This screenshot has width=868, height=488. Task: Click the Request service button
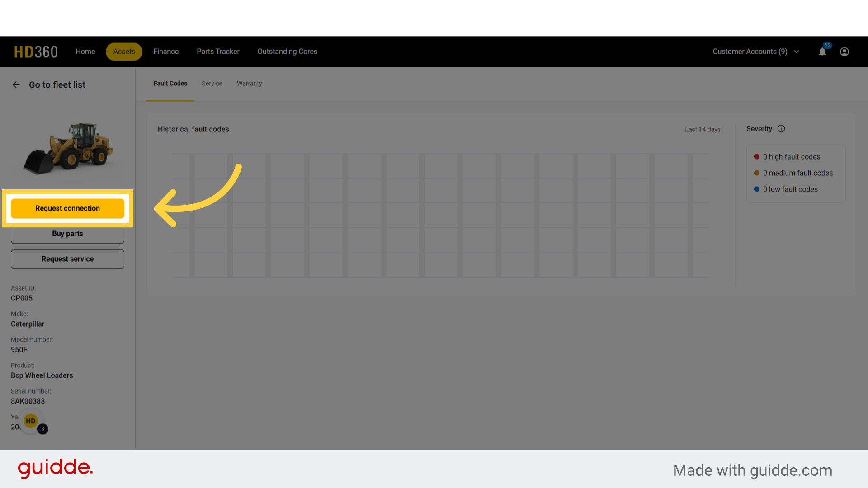pyautogui.click(x=67, y=259)
